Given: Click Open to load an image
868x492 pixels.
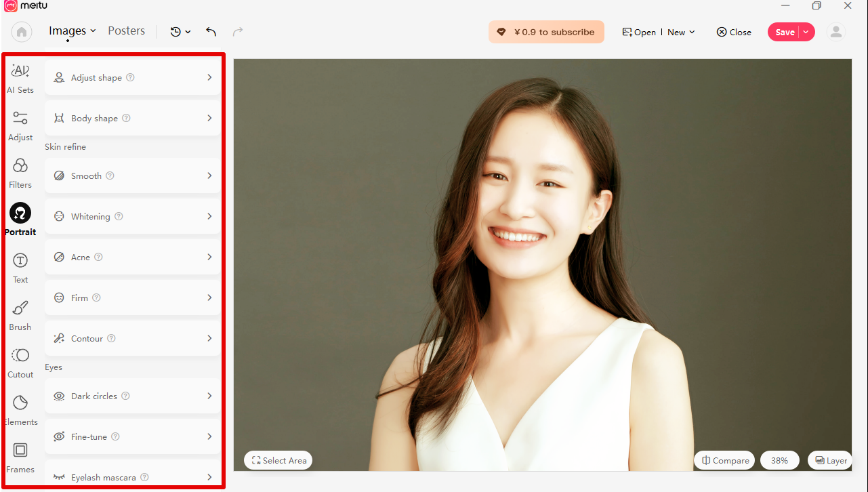Looking at the screenshot, I should coord(639,32).
